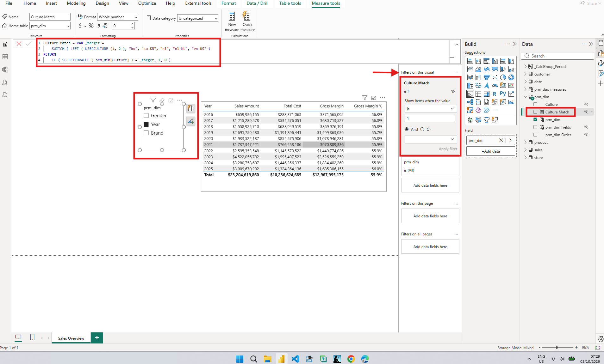Select the Or radio button
This screenshot has width=604, height=364.
422,129
